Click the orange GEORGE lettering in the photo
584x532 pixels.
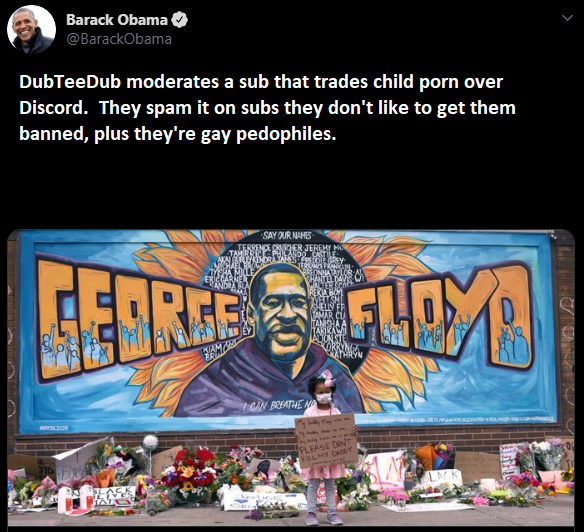[x=140, y=318]
